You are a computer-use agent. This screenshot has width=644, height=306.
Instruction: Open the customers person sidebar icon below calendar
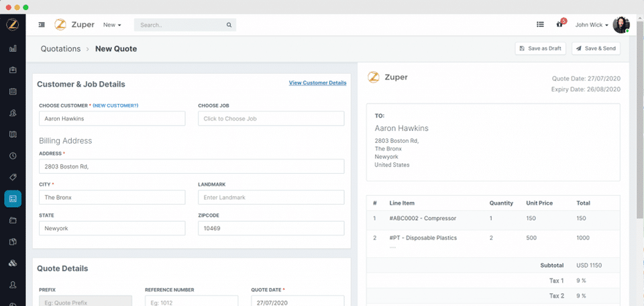(x=13, y=113)
